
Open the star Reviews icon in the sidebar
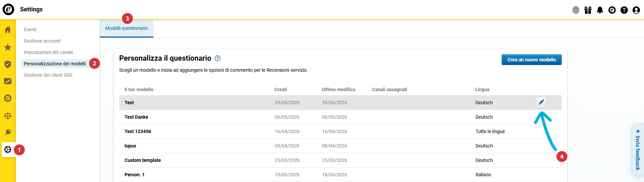coord(8,47)
